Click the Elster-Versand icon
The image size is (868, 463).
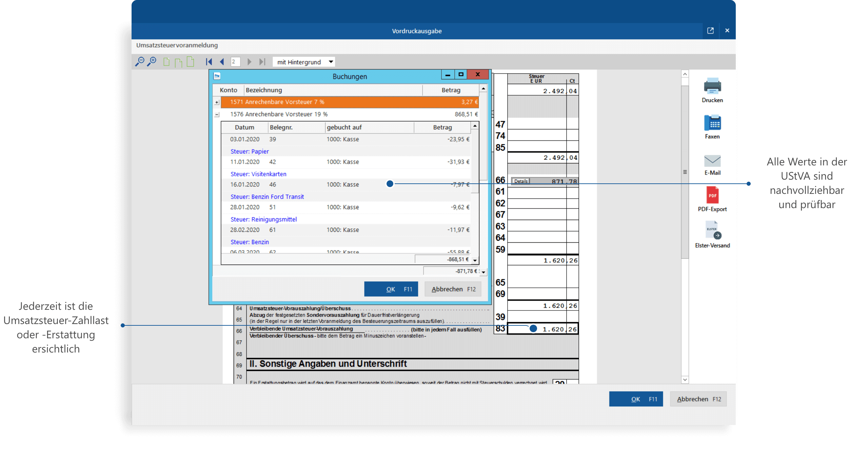click(713, 230)
